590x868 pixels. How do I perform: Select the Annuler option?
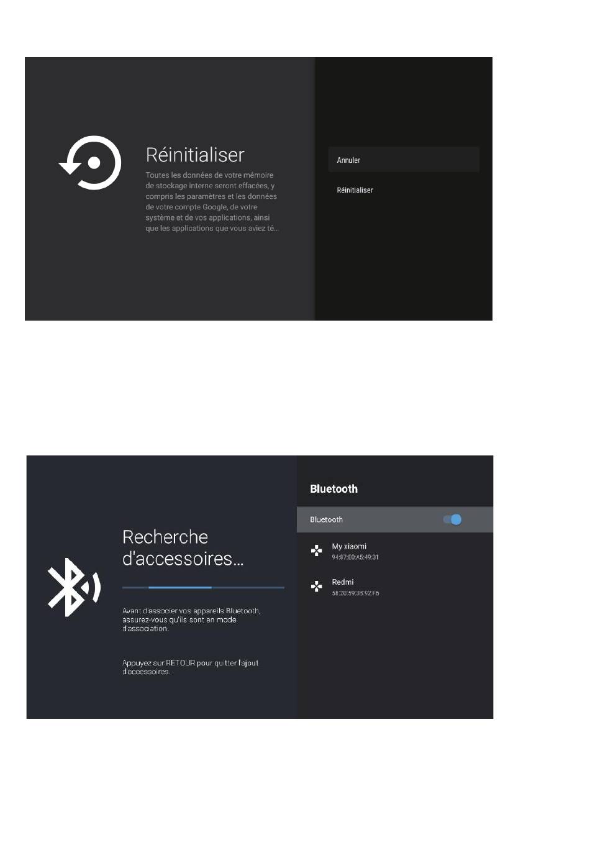coord(404,160)
